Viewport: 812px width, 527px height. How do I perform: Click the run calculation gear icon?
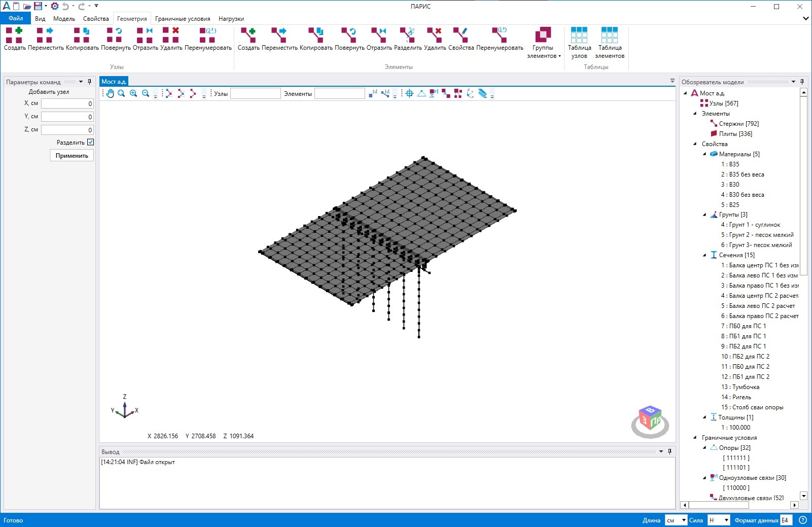point(54,6)
